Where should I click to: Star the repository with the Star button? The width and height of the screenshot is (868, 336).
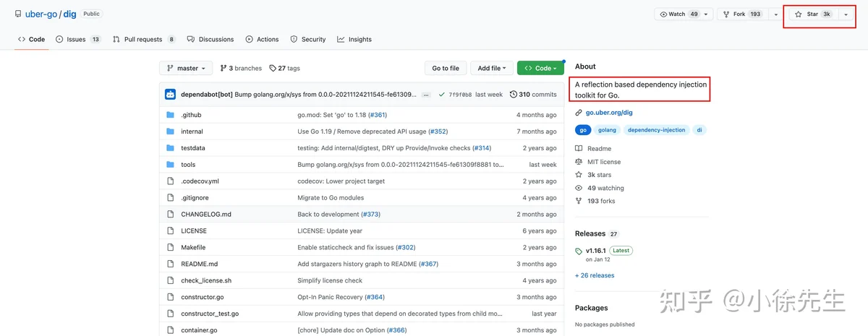click(814, 14)
